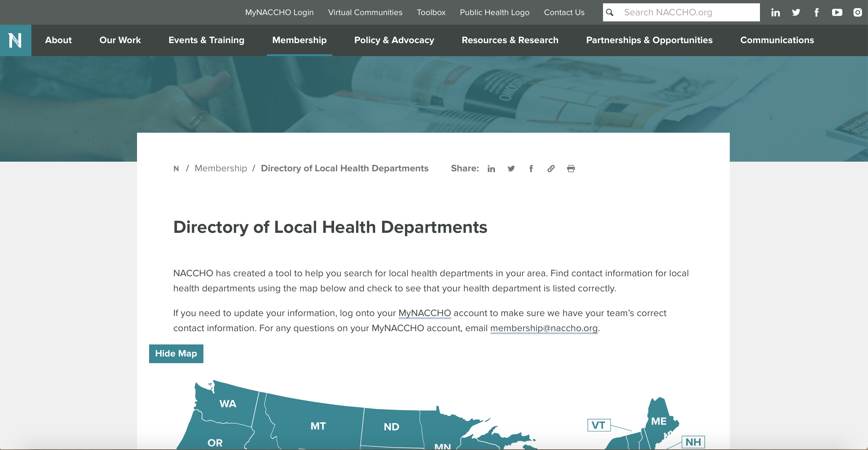This screenshot has height=450, width=868.
Task: Open the Our Work menu
Action: pos(120,40)
